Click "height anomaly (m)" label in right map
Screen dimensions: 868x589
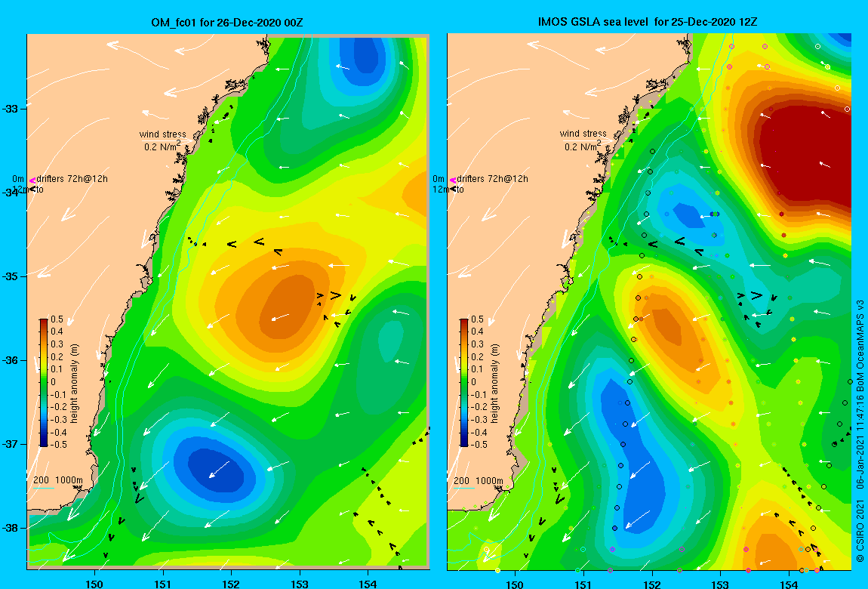tap(495, 383)
